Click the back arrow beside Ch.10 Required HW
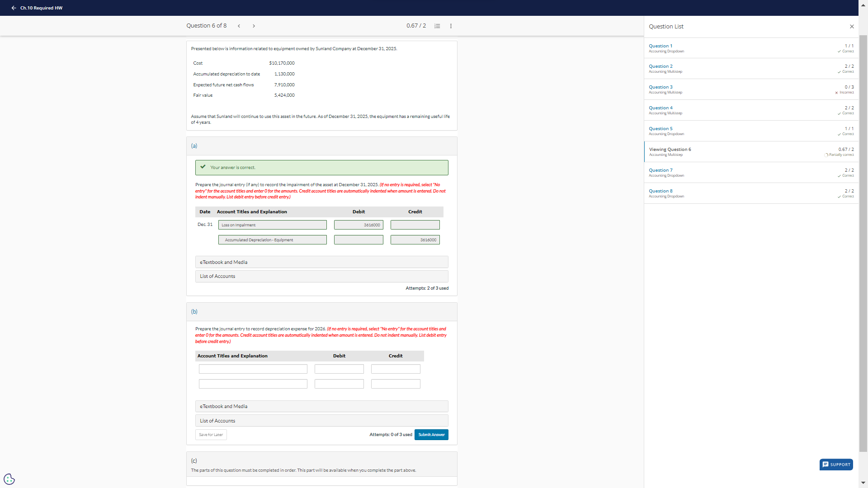868x488 pixels. (x=14, y=8)
